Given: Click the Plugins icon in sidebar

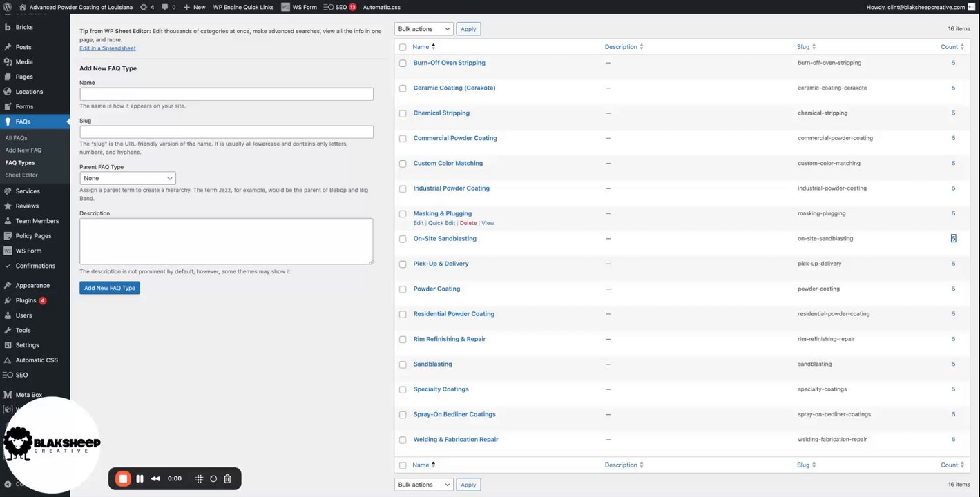Looking at the screenshot, I should [x=8, y=300].
